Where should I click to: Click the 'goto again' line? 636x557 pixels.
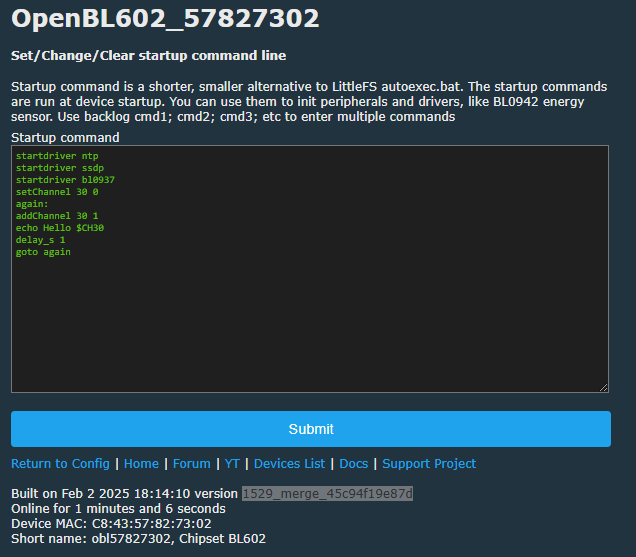tap(43, 252)
